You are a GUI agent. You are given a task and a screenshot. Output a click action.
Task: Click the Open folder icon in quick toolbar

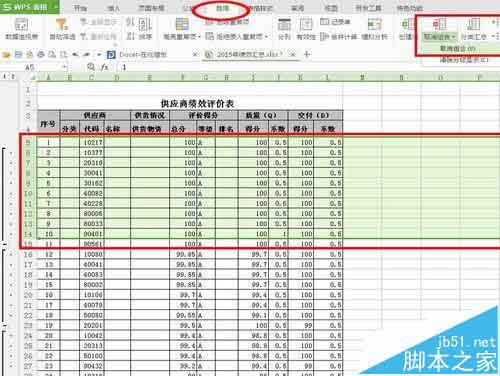coord(7,54)
